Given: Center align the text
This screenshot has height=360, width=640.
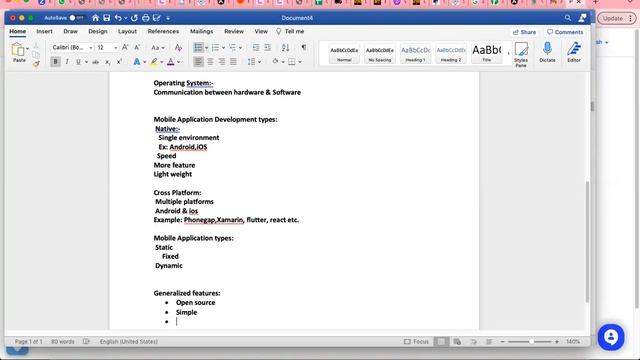Looking at the screenshot, I should [x=210, y=62].
